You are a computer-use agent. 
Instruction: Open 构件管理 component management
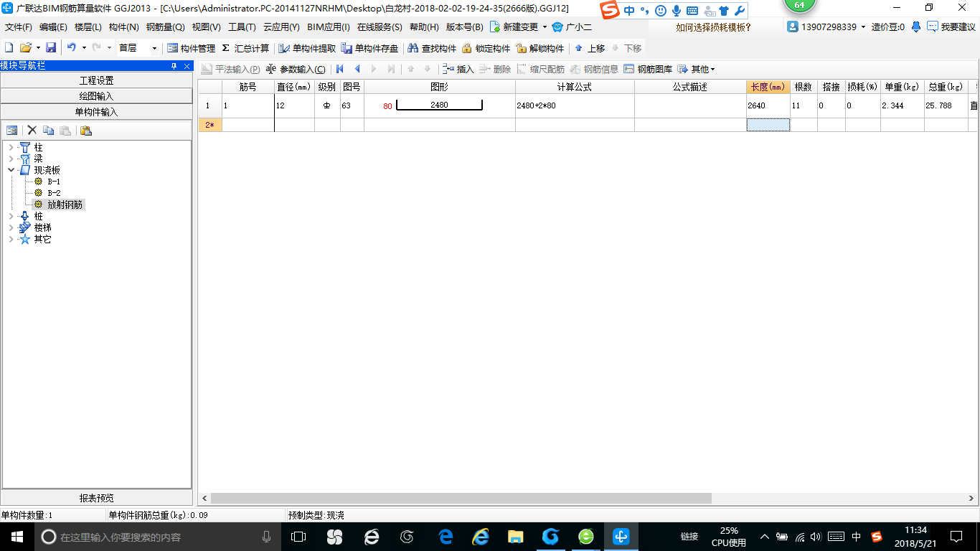(191, 48)
